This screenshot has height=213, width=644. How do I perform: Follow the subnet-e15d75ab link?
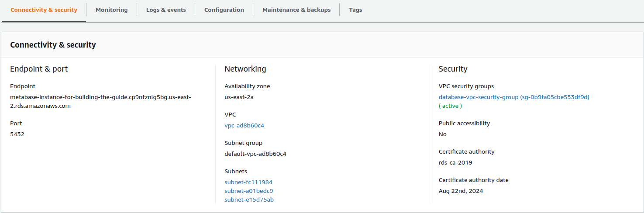point(249,199)
